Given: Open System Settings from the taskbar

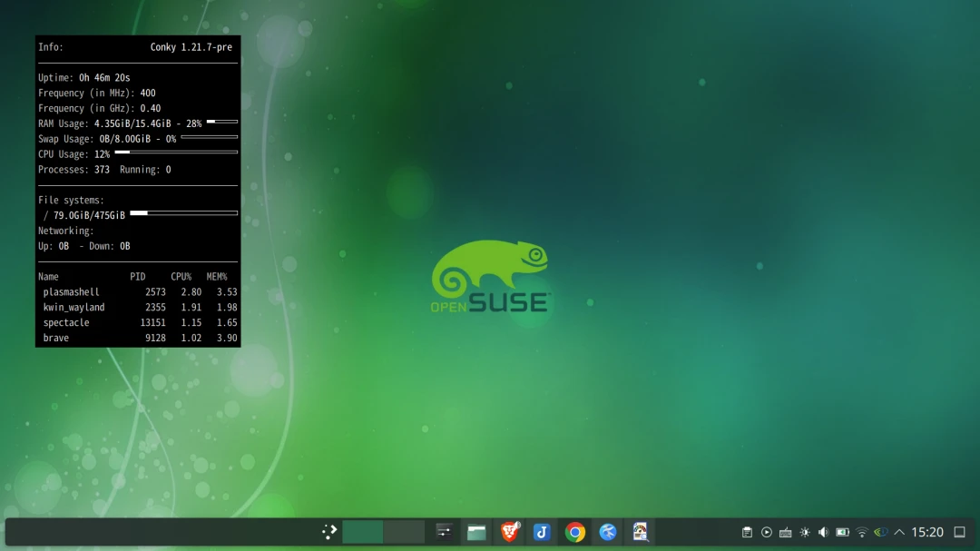Looking at the screenshot, I should (444, 532).
